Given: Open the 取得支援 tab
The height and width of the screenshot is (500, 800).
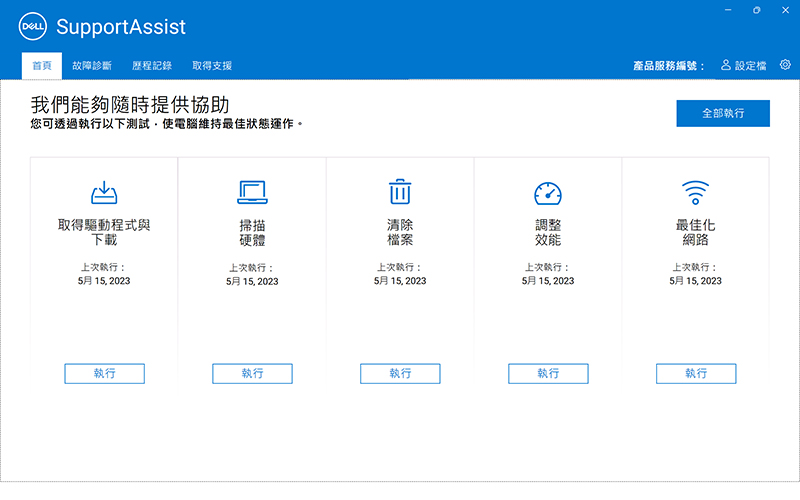Looking at the screenshot, I should pos(212,66).
